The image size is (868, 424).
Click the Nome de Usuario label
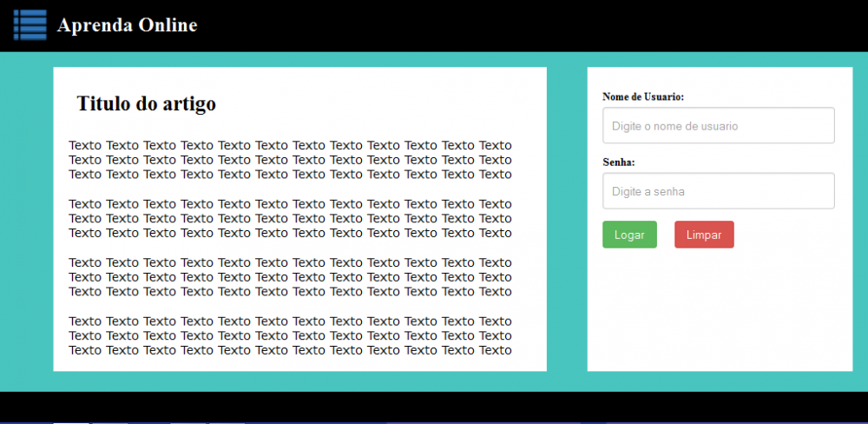(643, 96)
